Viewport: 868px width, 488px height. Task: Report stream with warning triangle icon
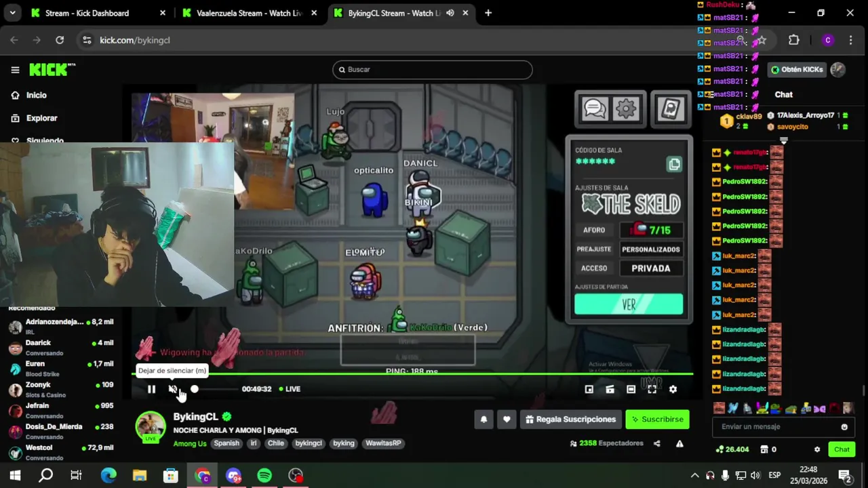(679, 443)
